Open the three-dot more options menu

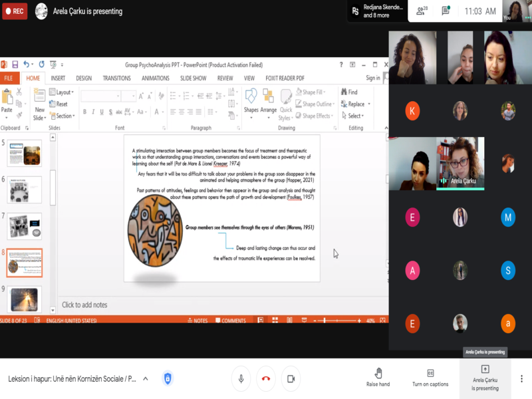(521, 378)
